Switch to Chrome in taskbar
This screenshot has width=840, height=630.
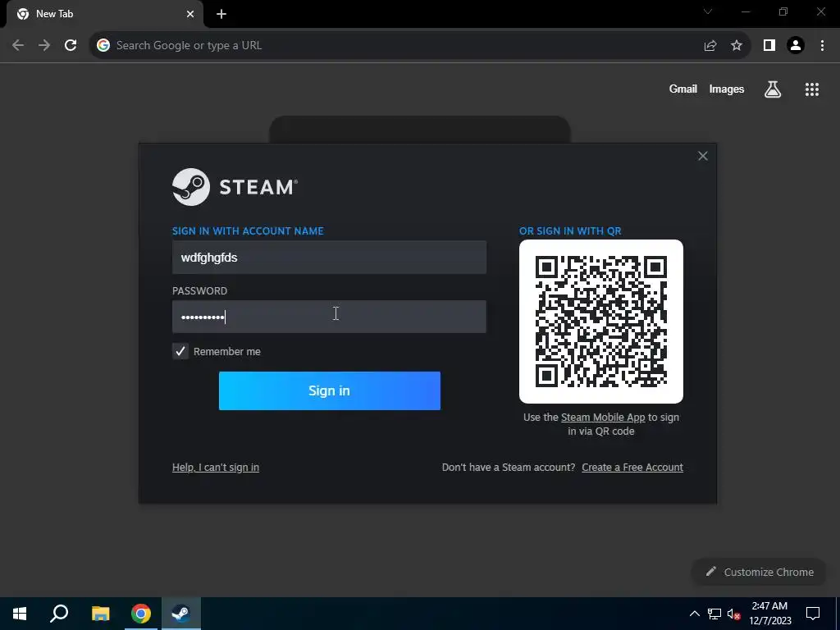(140, 614)
